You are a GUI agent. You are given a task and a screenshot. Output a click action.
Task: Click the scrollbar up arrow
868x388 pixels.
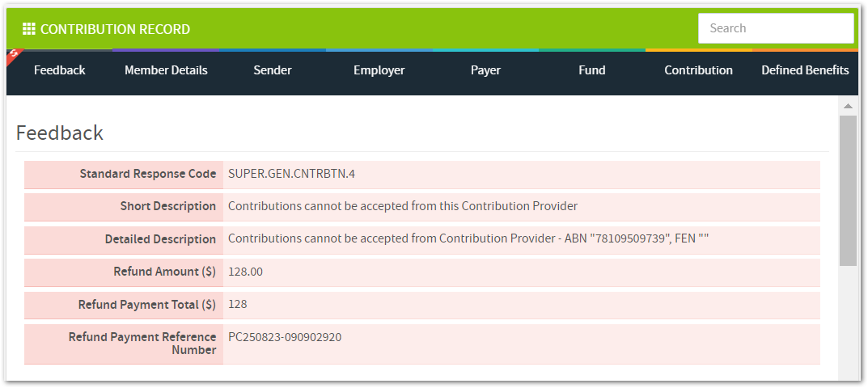pos(848,106)
